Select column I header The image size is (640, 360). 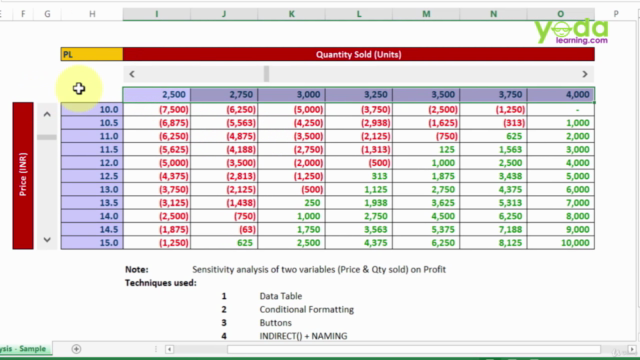(156, 14)
